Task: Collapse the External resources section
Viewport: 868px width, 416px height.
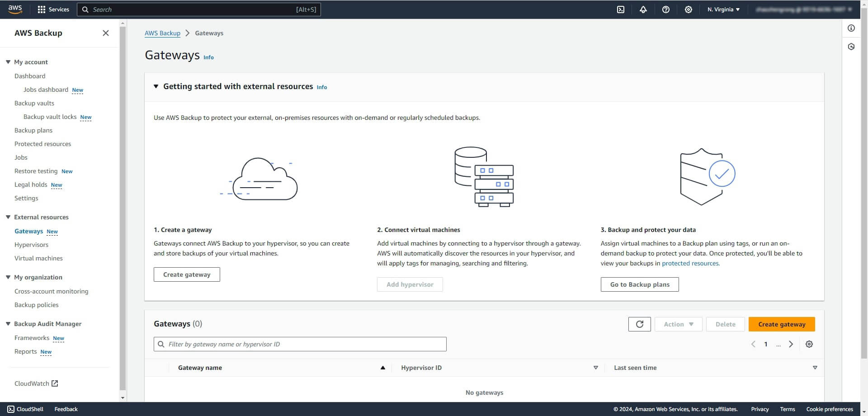Action: [8, 217]
